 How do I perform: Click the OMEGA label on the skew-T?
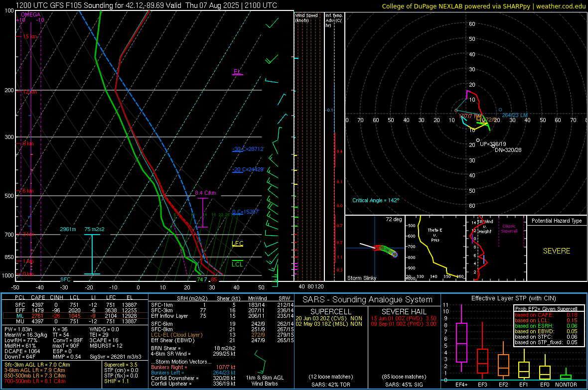click(x=30, y=14)
